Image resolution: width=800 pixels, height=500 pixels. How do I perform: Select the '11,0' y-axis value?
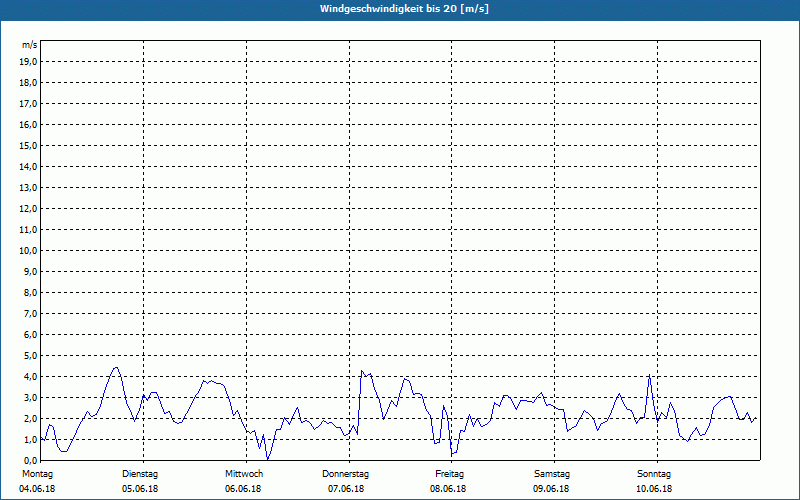coord(29,230)
